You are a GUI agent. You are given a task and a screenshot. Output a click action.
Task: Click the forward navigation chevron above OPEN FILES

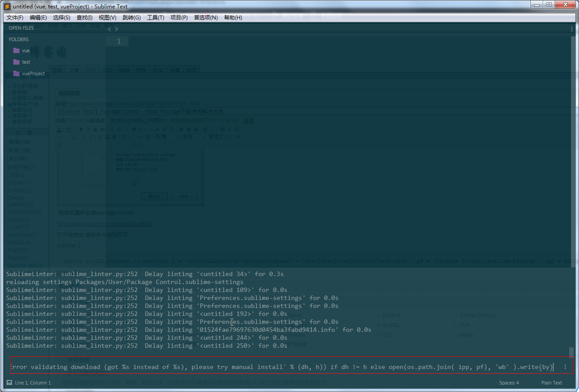(116, 28)
